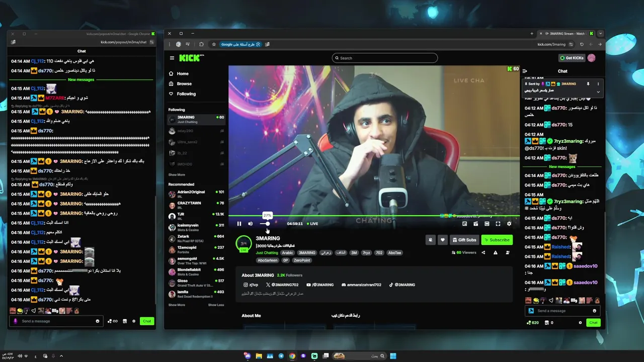This screenshot has width=644, height=362.
Task: Click the Gift Subs button
Action: point(464,240)
